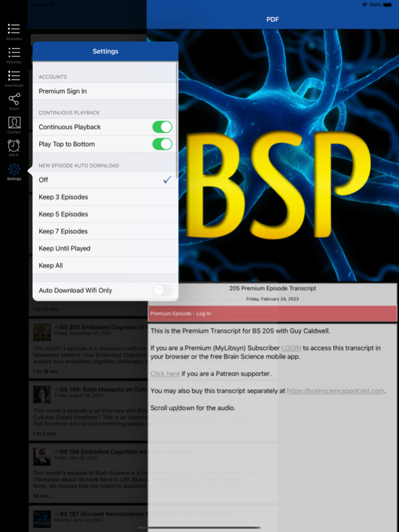The image size is (399, 532).
Task: Select Keep 5 Episodes option
Action: pyautogui.click(x=105, y=214)
